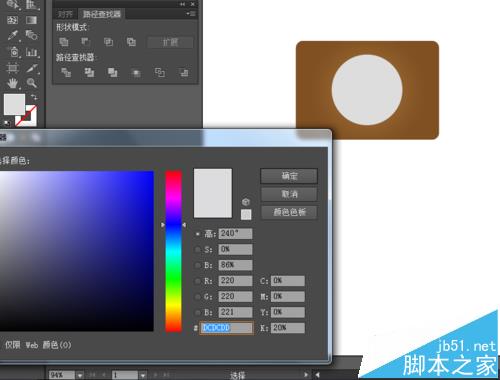The width and height of the screenshot is (500, 380).
Task: Select the S saturation radio button
Action: pyautogui.click(x=198, y=249)
